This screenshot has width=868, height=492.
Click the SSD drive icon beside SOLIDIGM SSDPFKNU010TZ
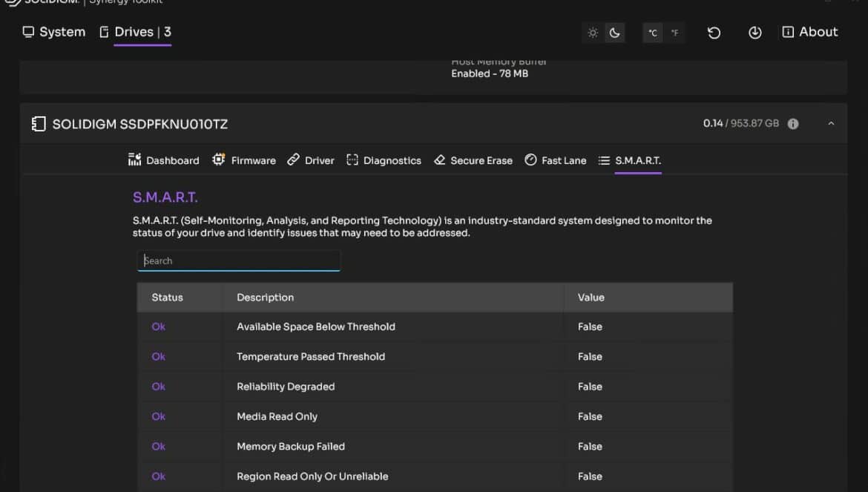click(39, 124)
